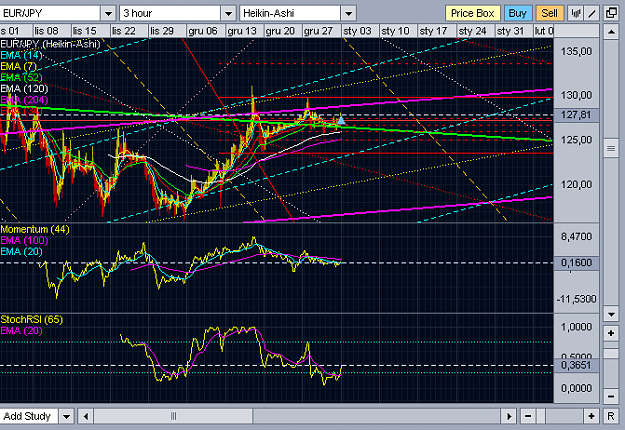Viewport: 625px width, 430px height.
Task: Click the vertical scrollbar thumb
Action: pyautogui.click(x=611, y=149)
